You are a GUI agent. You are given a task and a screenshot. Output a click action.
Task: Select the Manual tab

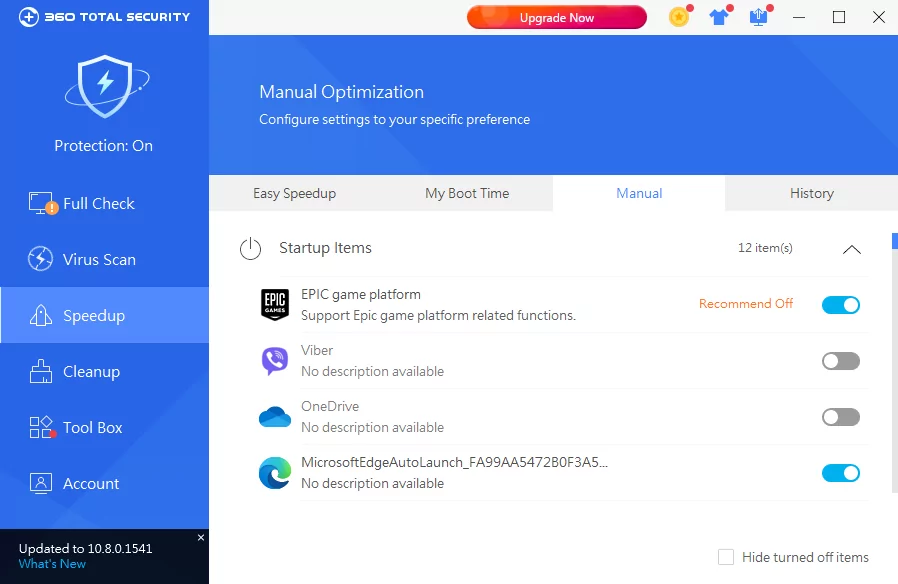click(x=639, y=194)
